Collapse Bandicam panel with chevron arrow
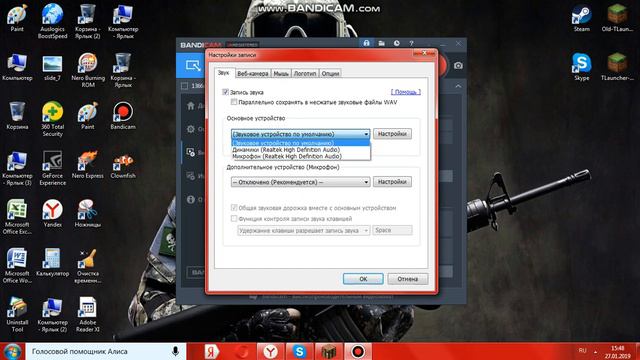640x360 pixels. click(x=458, y=86)
